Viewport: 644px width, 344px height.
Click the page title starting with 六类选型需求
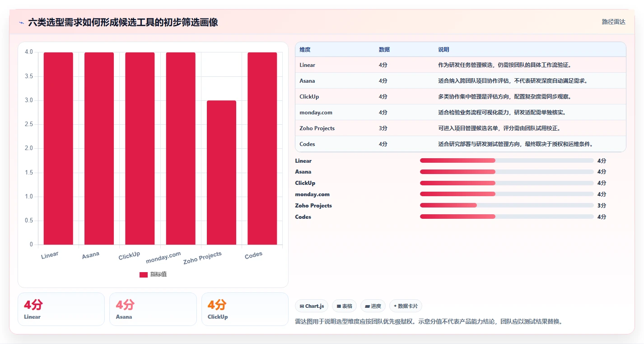click(123, 22)
